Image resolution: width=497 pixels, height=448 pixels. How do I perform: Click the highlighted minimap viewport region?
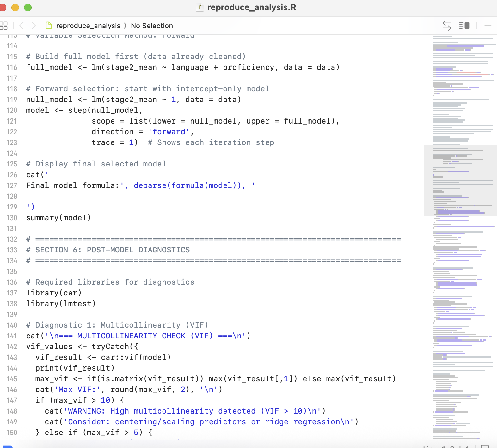(x=460, y=180)
